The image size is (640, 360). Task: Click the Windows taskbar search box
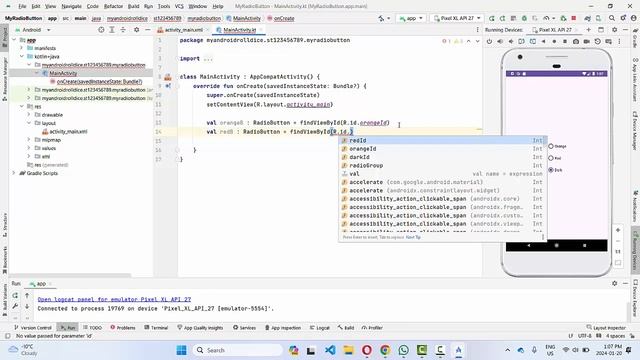[238, 350]
